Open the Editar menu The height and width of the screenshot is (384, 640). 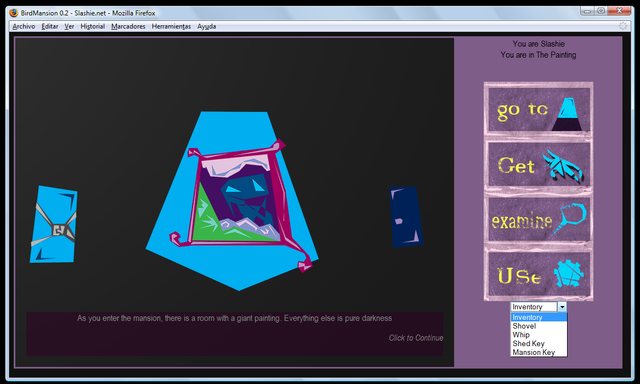click(x=50, y=26)
